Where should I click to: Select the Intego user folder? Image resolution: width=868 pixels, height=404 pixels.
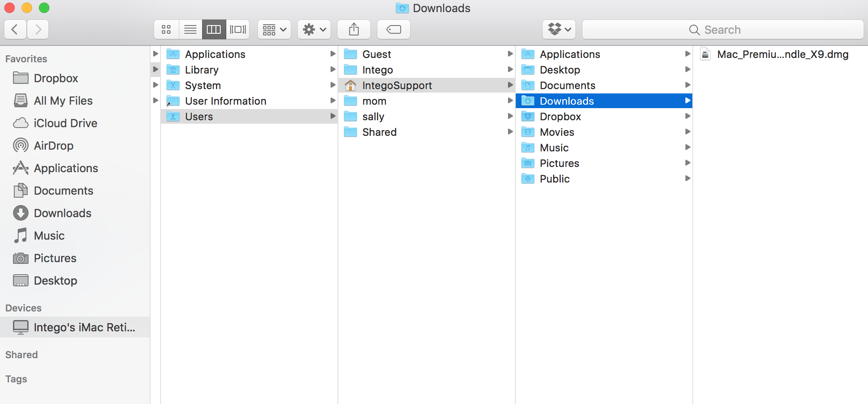click(x=427, y=70)
